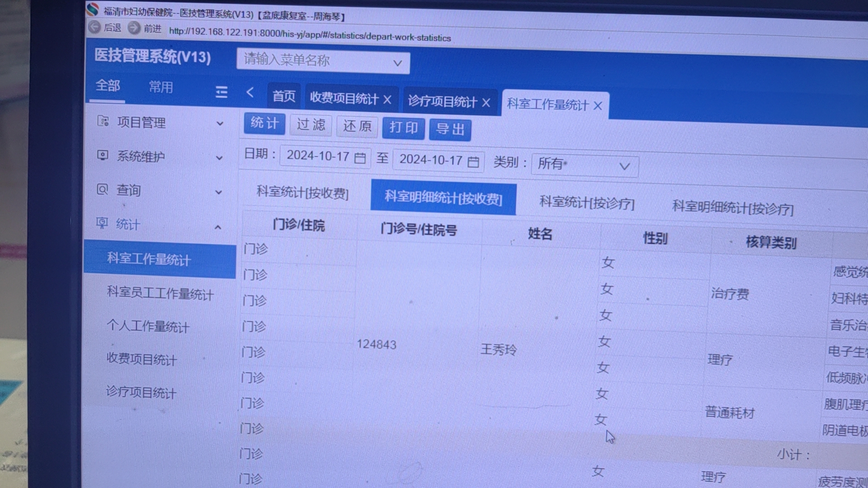Switch to 科室统计[按诊疗] tab

pos(587,202)
